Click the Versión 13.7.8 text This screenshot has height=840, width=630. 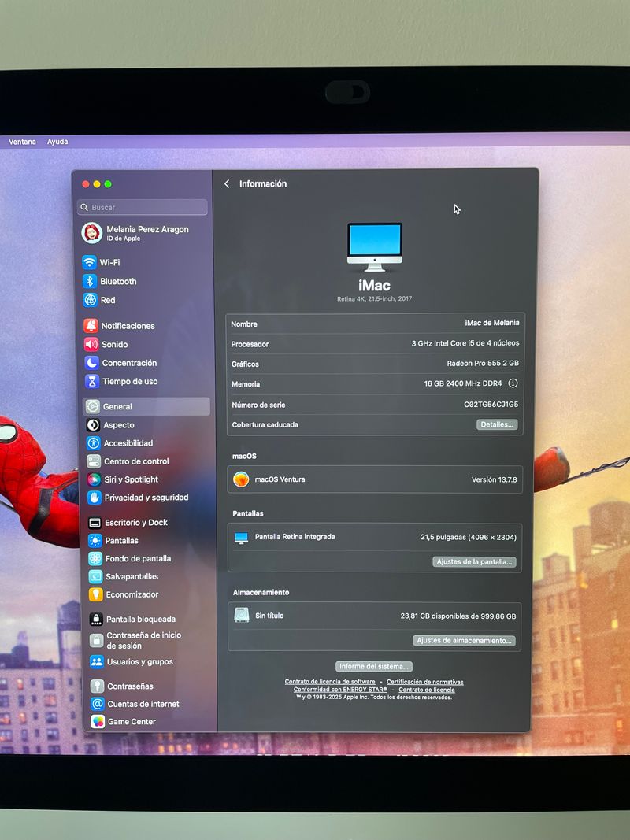494,479
